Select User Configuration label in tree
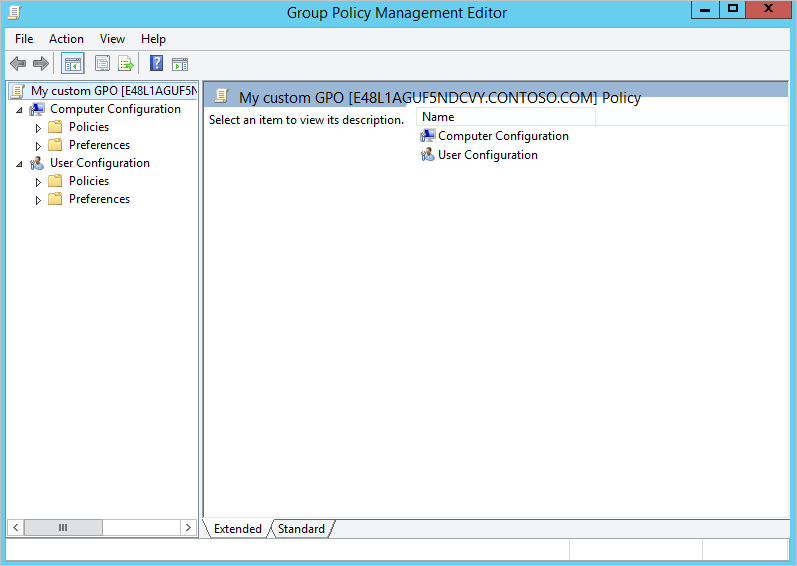Viewport: 797px width, 566px height. click(x=100, y=163)
